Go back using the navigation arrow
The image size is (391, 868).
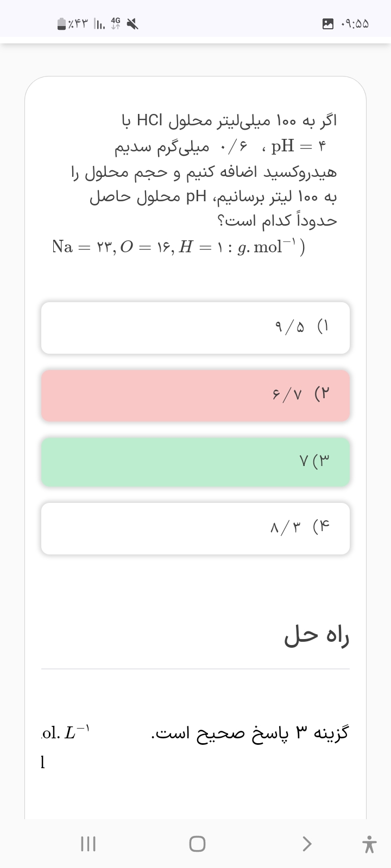click(307, 844)
